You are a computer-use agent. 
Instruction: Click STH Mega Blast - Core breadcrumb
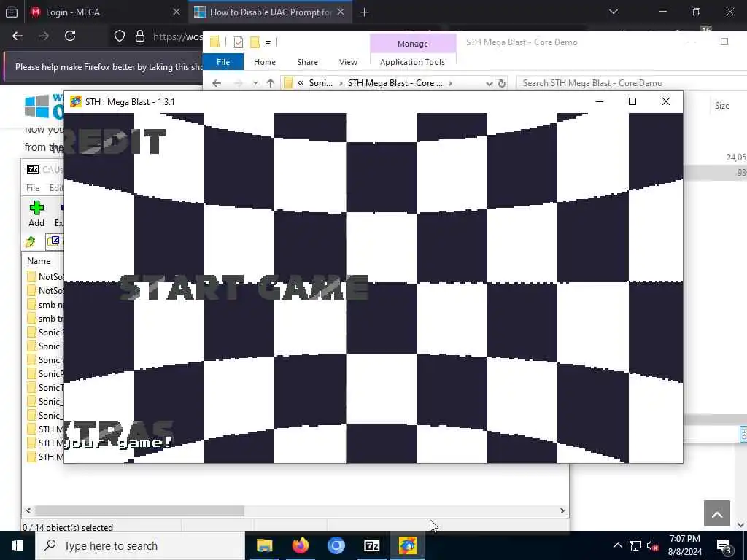[x=395, y=83]
